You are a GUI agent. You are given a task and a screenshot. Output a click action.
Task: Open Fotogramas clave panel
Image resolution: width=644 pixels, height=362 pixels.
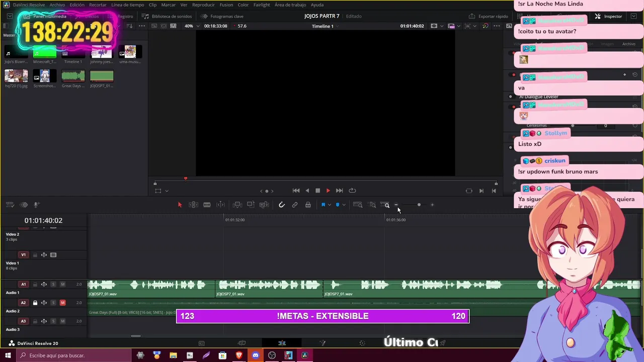(222, 16)
